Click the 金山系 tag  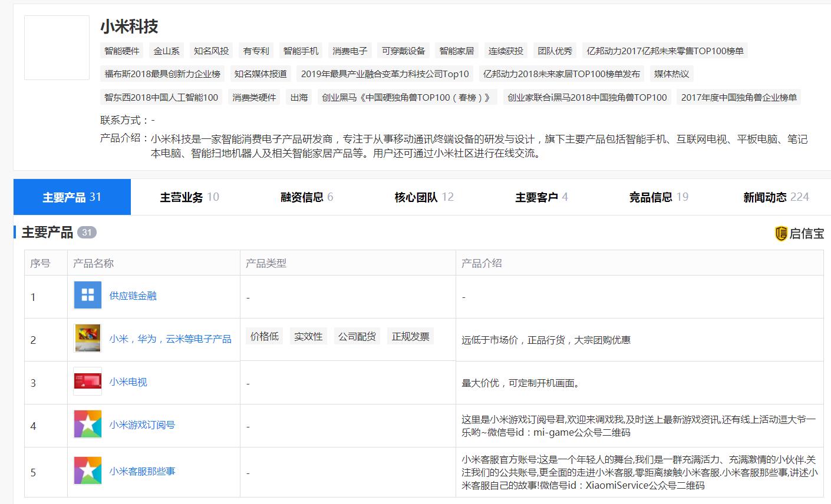167,51
